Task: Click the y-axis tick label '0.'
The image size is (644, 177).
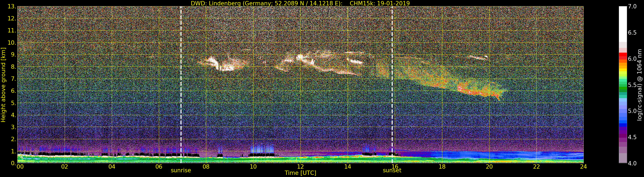Action: (13, 163)
